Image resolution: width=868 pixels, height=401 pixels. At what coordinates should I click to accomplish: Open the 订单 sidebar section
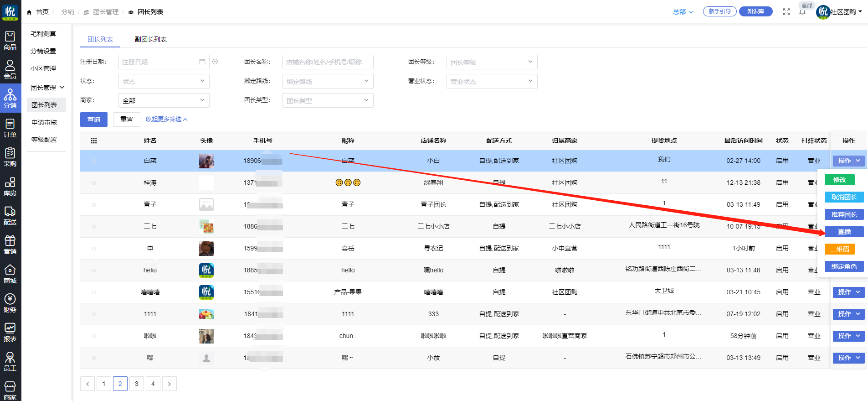(x=10, y=128)
